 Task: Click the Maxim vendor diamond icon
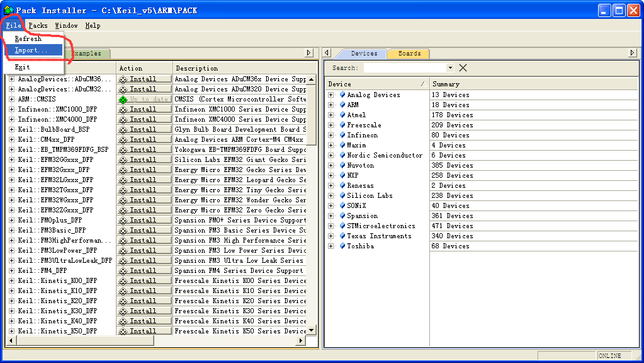[342, 145]
